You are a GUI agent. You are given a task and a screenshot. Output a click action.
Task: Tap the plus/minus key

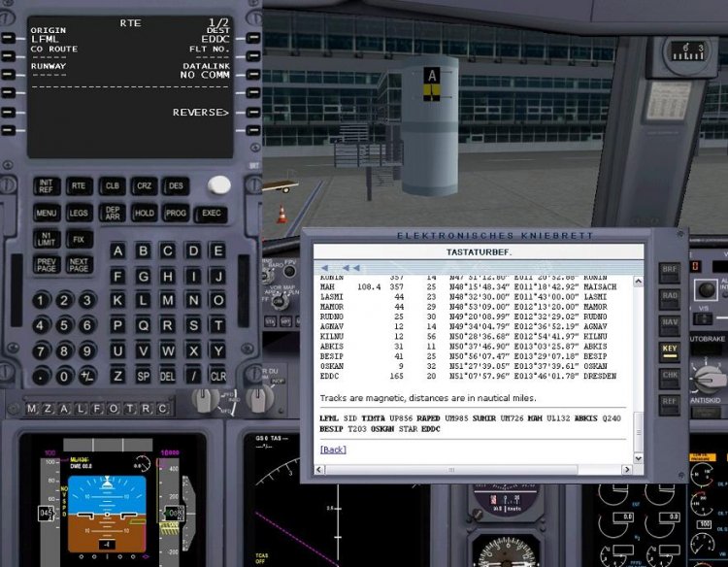[x=86, y=376]
